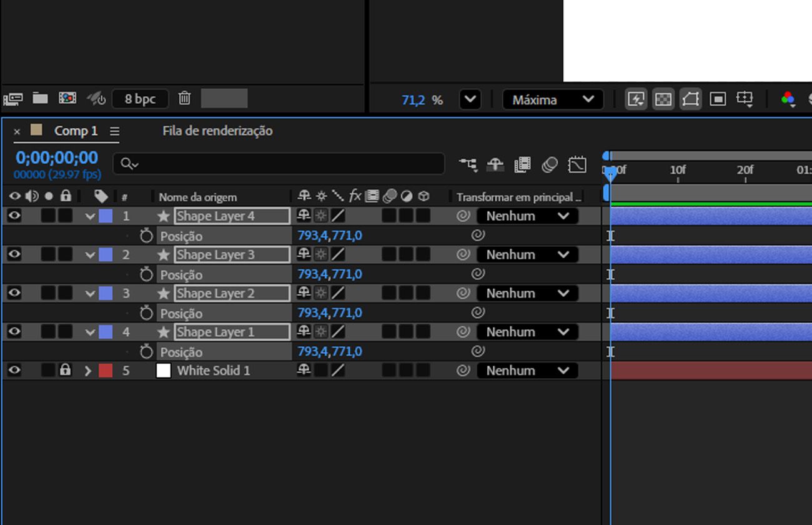Toggle quality switch on Shape Layer 2

pyautogui.click(x=337, y=293)
